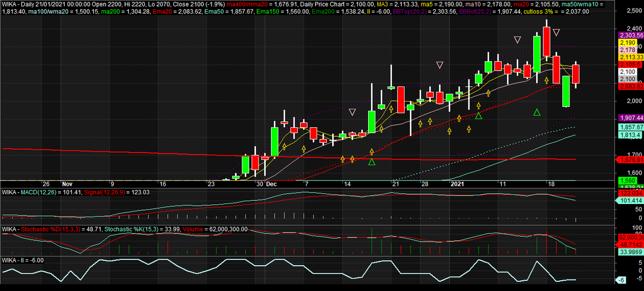Click the WIKA - Daily chart title text
This screenshot has width=644, height=291.
point(19,4)
